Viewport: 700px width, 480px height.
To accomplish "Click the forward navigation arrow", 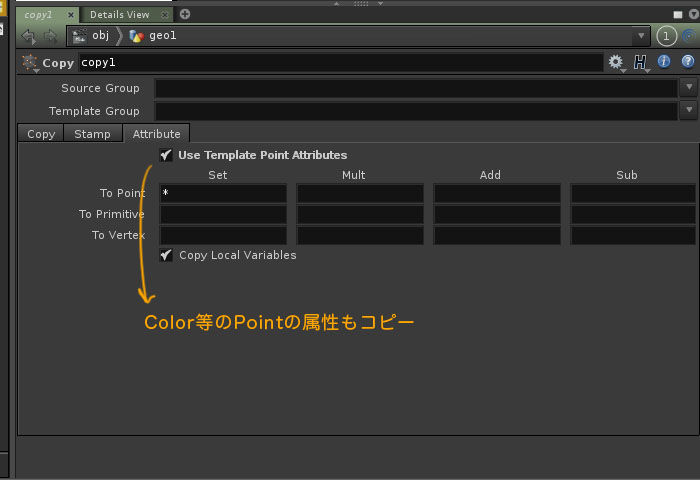I will pos(49,36).
